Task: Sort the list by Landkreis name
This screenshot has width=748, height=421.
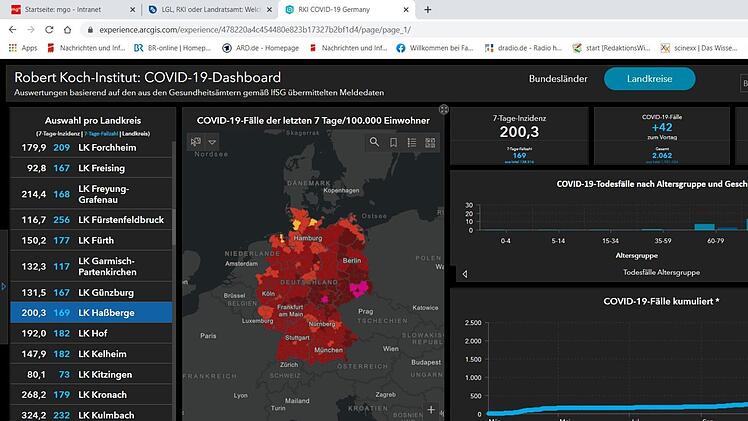Action: [x=135, y=134]
